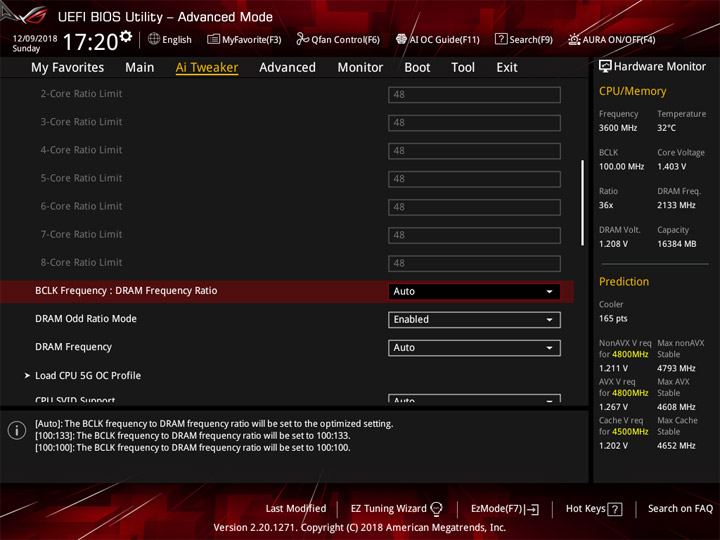Click the 16384 MB capacity value
720x540 pixels.
(676, 244)
